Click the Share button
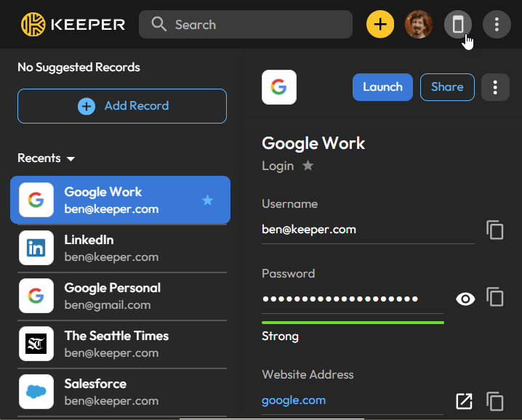The width and height of the screenshot is (522, 420). pos(447,87)
